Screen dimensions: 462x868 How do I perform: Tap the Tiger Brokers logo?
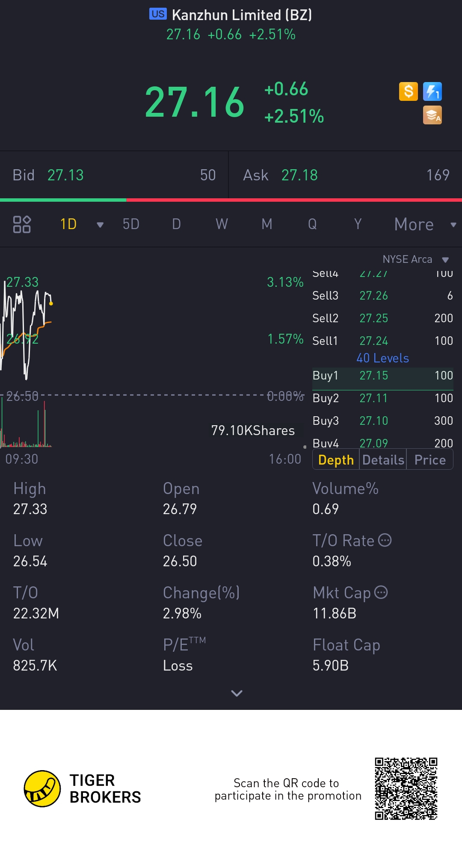point(82,789)
